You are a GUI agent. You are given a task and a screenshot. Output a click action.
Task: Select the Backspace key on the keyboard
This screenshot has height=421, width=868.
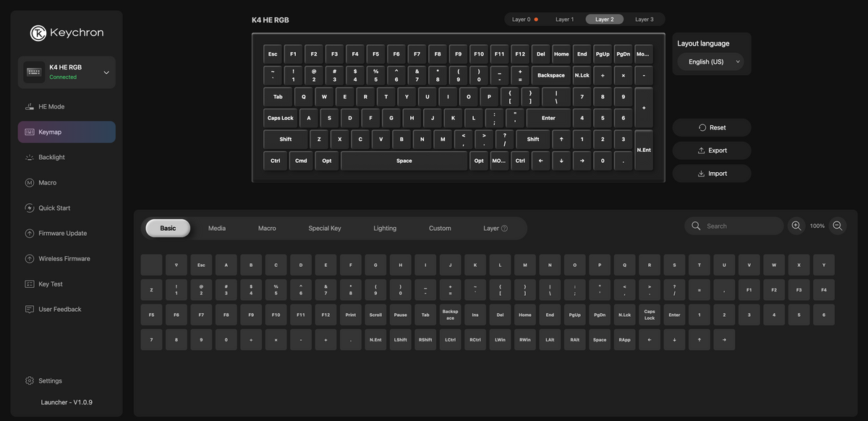coord(551,75)
